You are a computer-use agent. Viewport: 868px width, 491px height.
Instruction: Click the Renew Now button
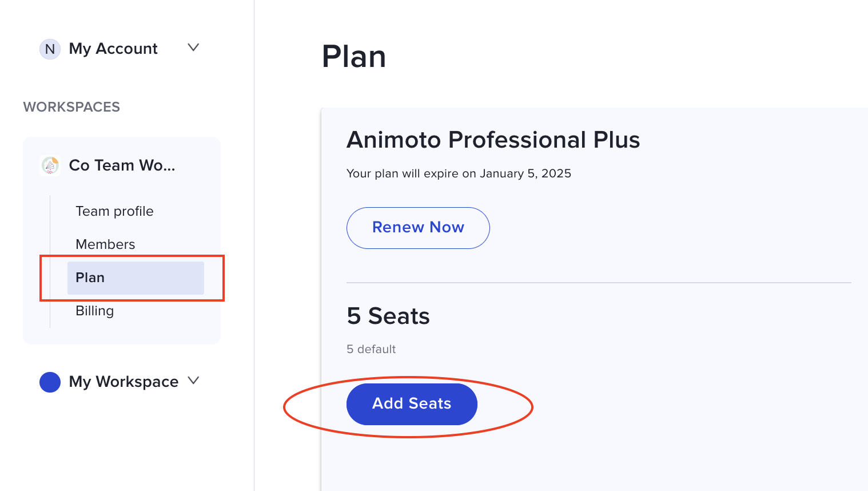(x=418, y=228)
